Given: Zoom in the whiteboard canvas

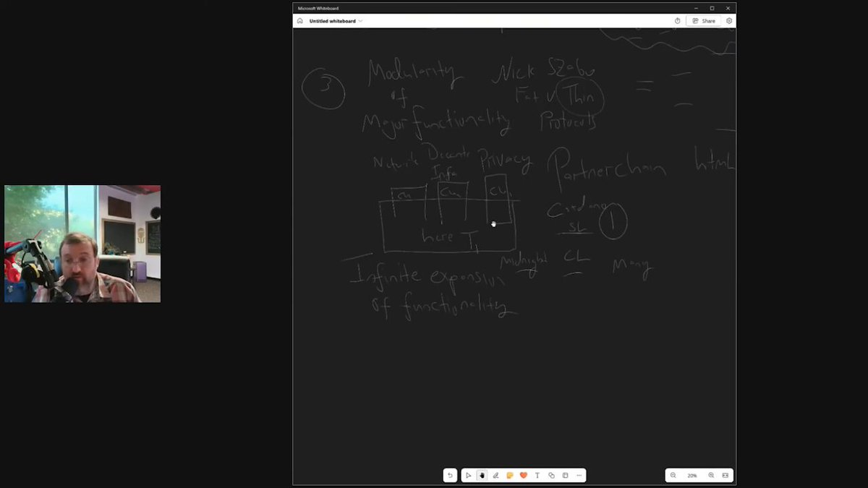Looking at the screenshot, I should coord(711,475).
